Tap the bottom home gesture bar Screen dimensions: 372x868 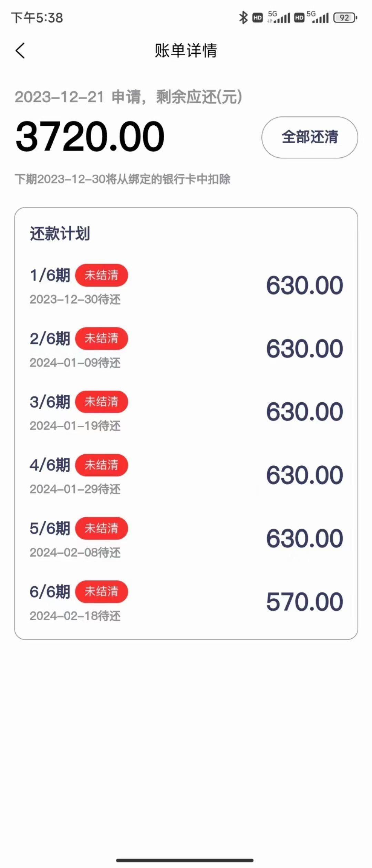185,860
